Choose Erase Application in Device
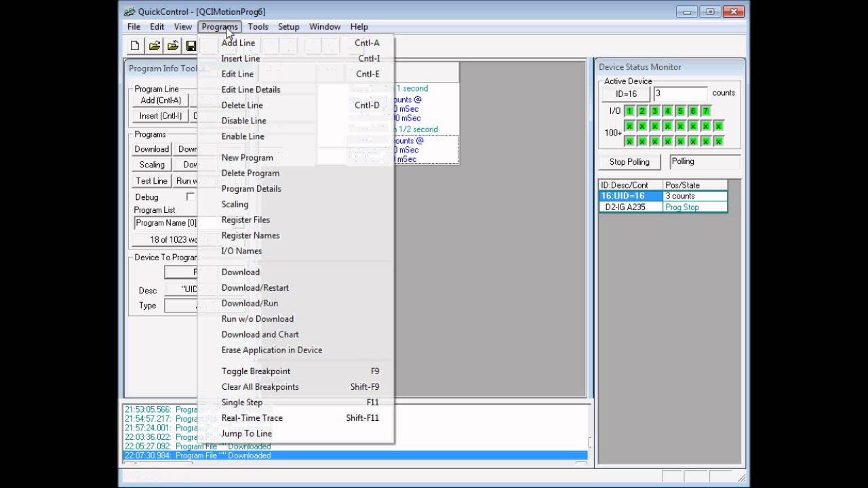Viewport: 868px width, 488px height. 296,350
